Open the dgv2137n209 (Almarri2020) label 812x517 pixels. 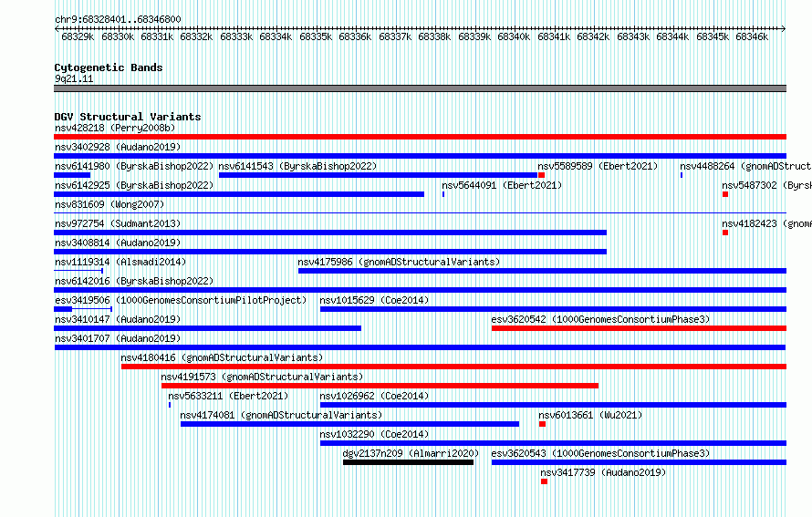point(411,453)
